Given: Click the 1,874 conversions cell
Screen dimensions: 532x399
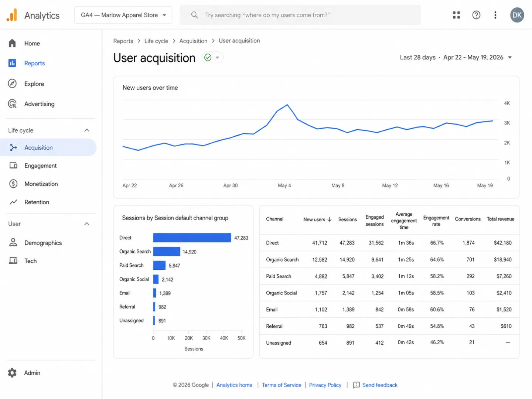Looking at the screenshot, I should click(x=468, y=243).
